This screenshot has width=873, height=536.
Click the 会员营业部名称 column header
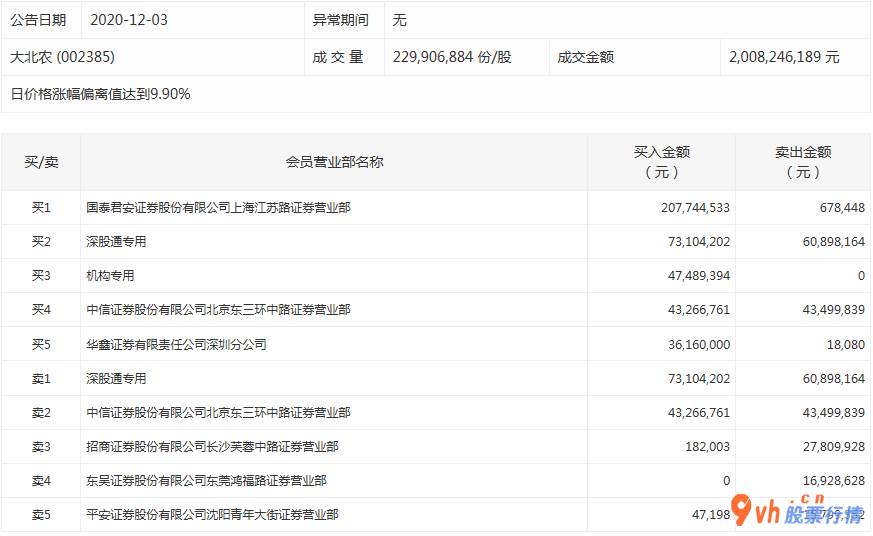coord(334,162)
